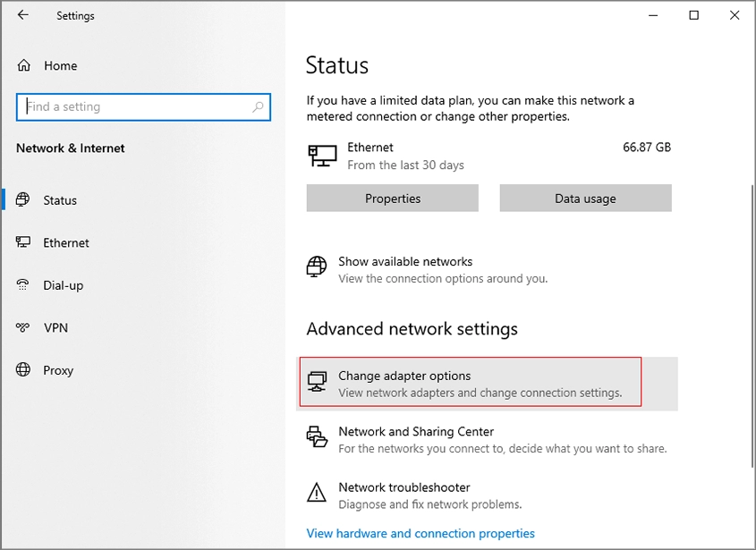The height and width of the screenshot is (550, 756).
Task: Select the Proxy globe icon
Action: click(22, 369)
